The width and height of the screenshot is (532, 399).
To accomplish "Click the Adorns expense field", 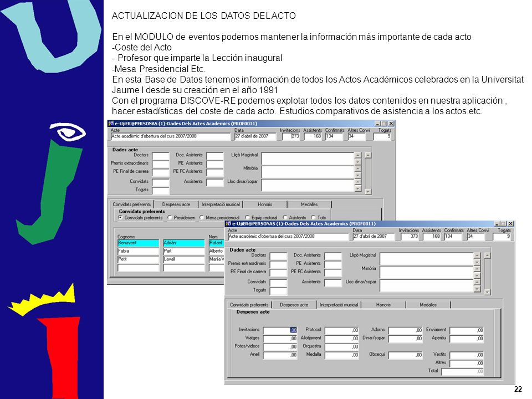I will tap(406, 330).
